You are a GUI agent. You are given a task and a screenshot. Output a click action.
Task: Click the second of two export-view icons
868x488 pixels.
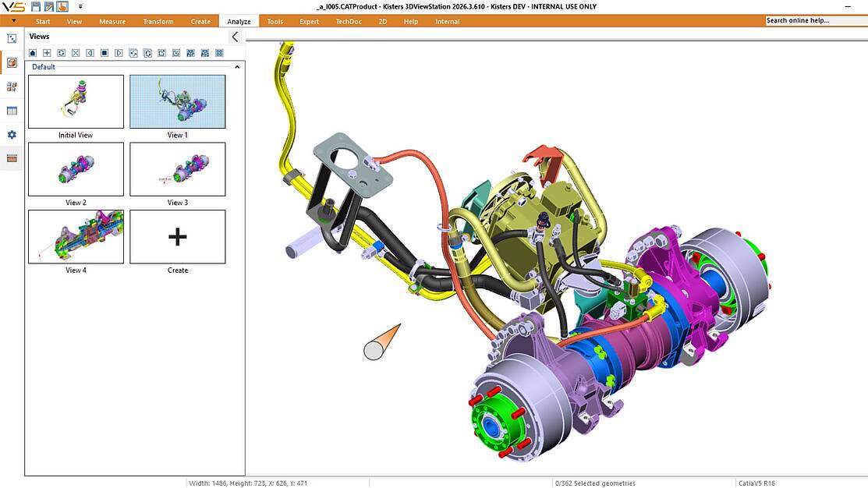click(176, 53)
